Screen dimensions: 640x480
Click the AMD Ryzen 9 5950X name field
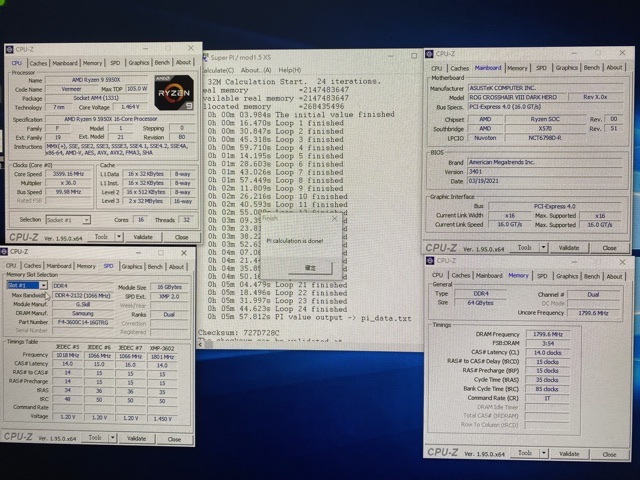pos(96,80)
